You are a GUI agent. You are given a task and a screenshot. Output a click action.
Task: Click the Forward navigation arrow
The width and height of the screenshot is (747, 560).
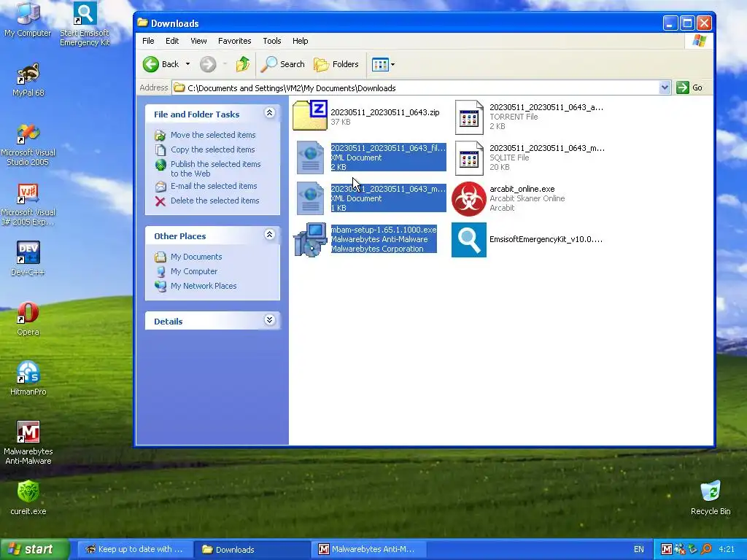(x=208, y=64)
